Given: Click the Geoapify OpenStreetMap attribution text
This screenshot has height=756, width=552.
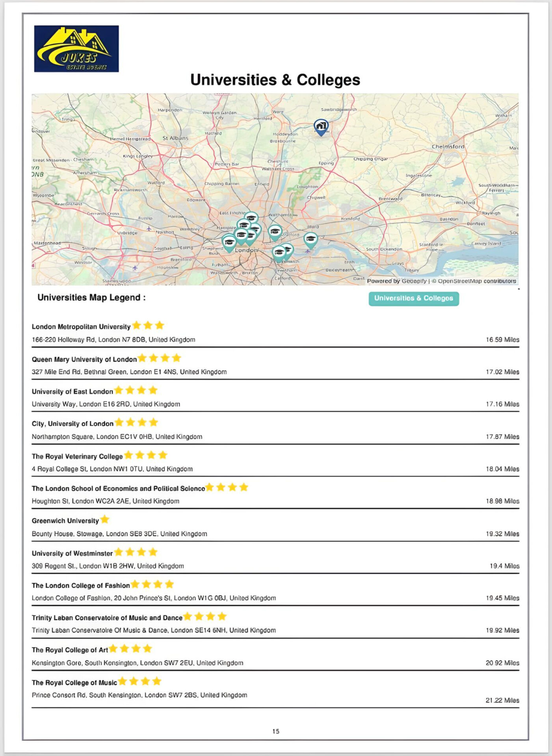Looking at the screenshot, I should tap(441, 281).
